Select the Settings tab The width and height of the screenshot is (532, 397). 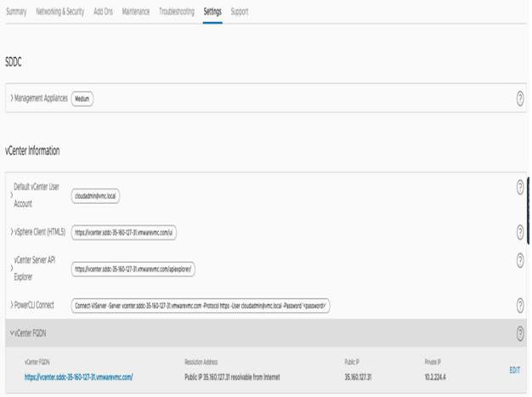coord(212,12)
